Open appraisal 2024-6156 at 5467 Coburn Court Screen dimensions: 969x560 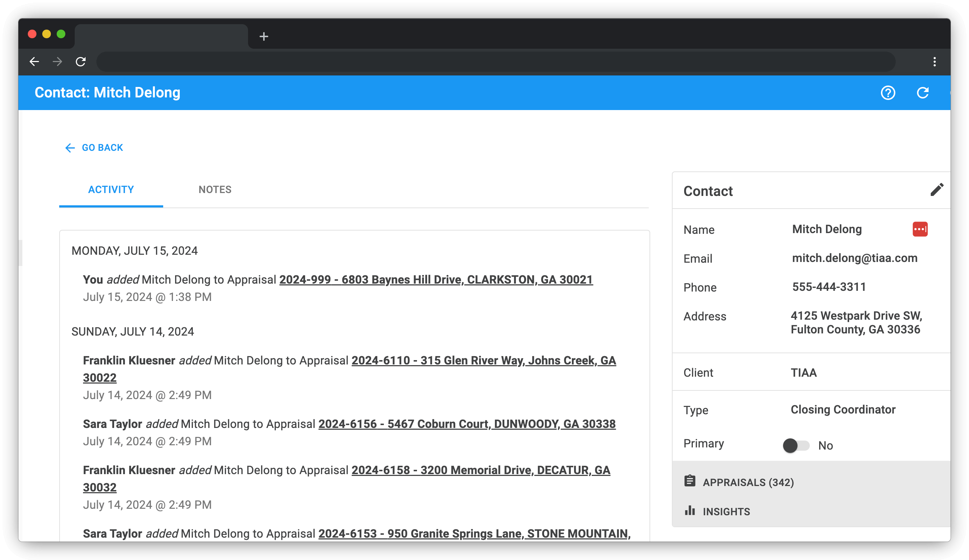click(x=467, y=424)
